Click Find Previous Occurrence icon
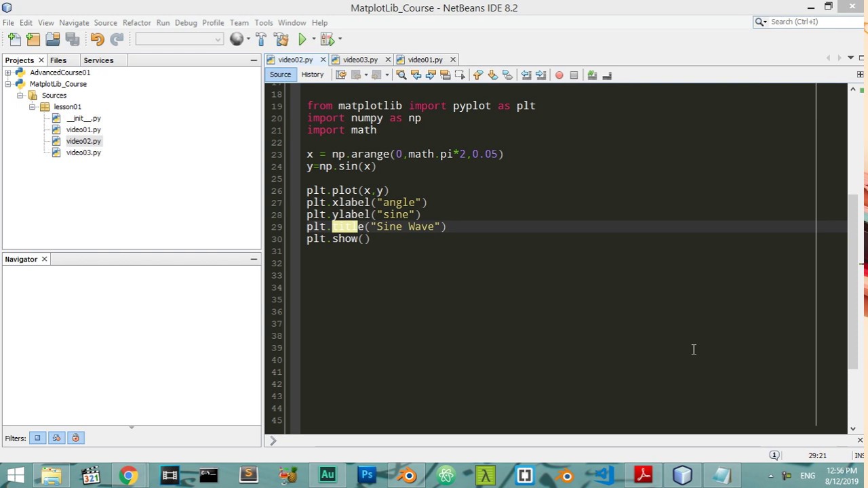Image resolution: width=868 pixels, height=488 pixels. click(x=416, y=75)
